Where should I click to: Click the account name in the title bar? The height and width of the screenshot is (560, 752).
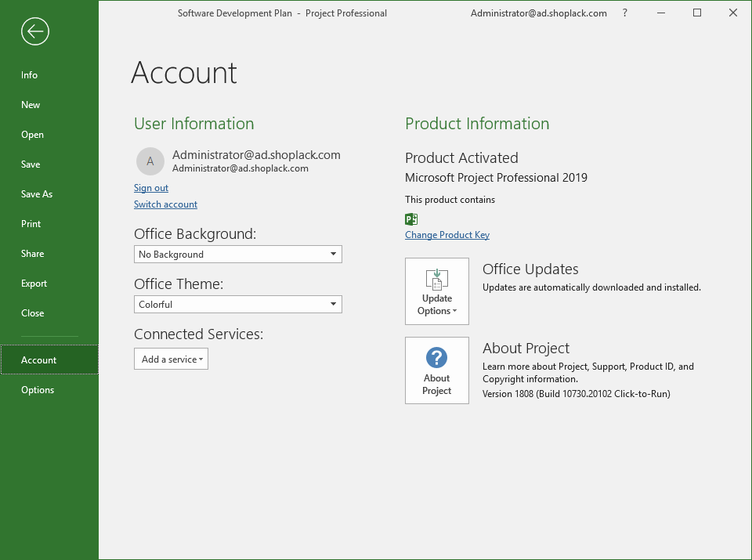539,13
